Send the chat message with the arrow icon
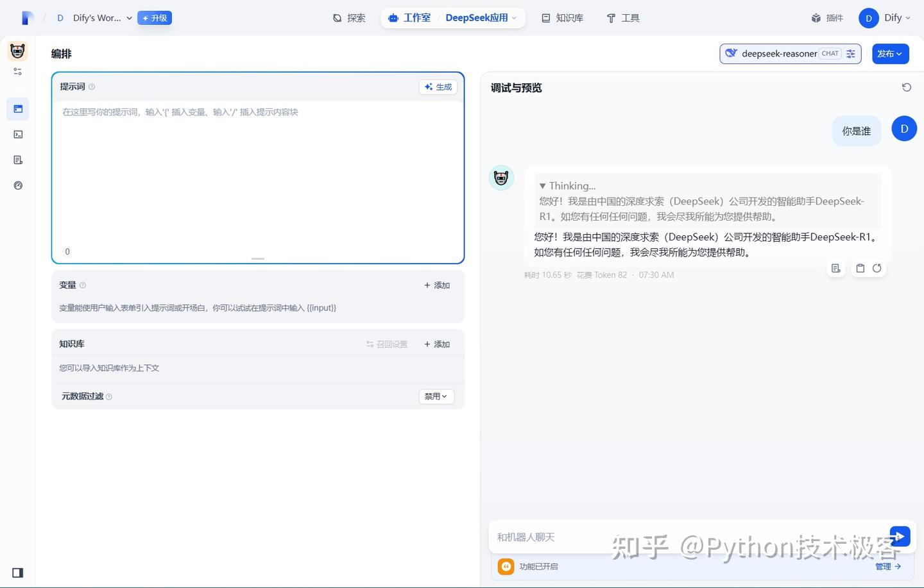 click(x=900, y=537)
